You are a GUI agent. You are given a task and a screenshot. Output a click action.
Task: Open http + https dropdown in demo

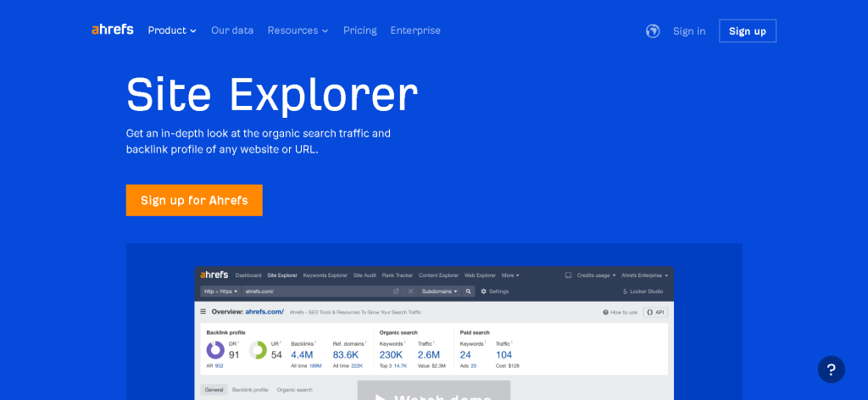point(220,291)
